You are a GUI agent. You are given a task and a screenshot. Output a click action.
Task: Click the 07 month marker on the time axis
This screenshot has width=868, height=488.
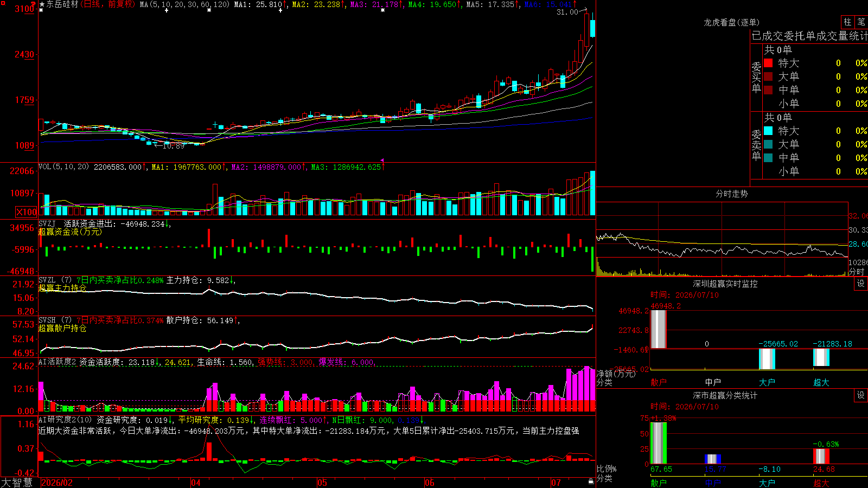[556, 483]
